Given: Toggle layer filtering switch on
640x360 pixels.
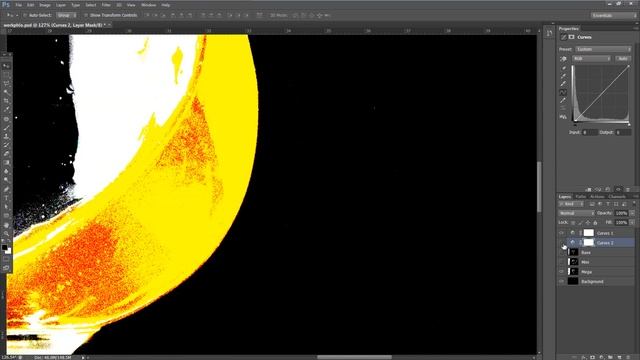Looking at the screenshot, I should click(x=633, y=204).
